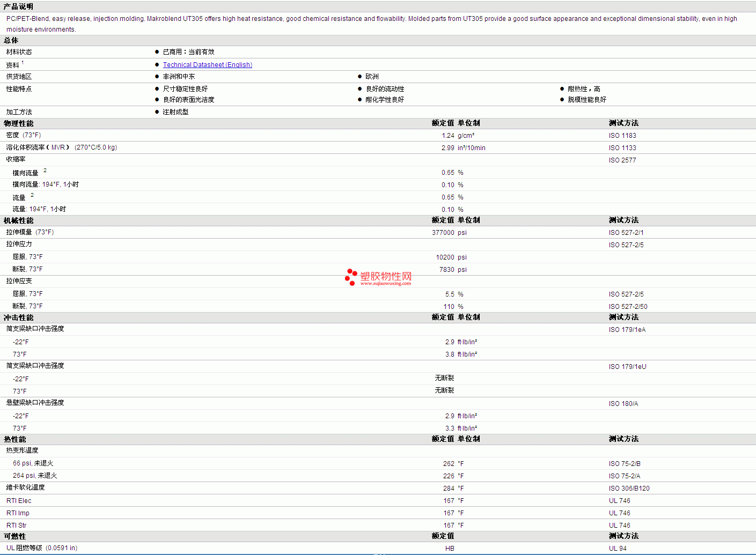Click the test method ISO 2577

[622, 160]
